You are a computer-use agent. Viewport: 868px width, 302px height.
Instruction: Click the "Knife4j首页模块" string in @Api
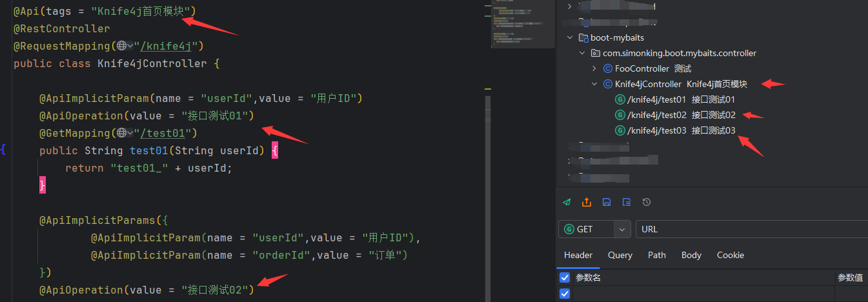tap(140, 11)
